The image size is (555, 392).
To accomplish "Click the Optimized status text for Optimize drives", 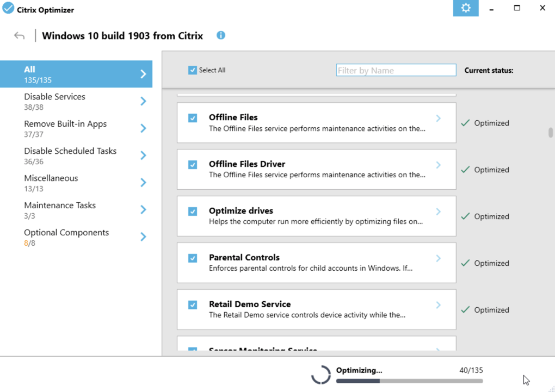I will point(492,216).
